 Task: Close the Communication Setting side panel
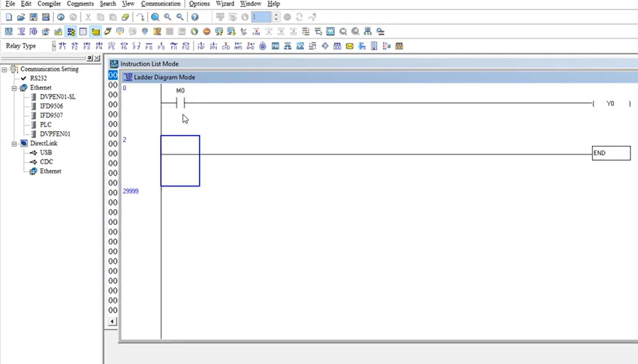point(97,58)
